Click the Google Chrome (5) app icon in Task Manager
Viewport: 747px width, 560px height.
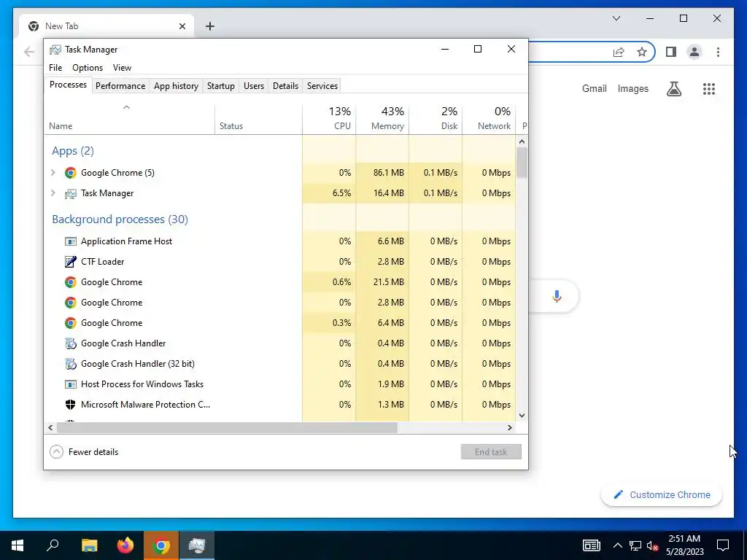(x=71, y=173)
